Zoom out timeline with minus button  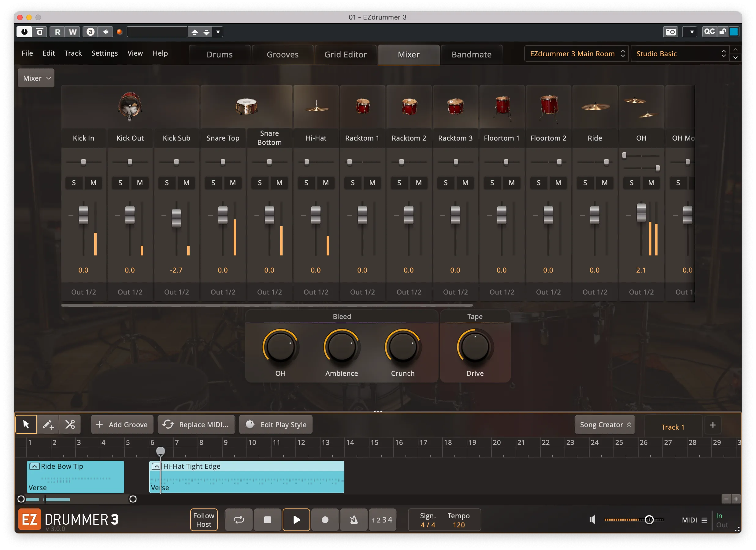tap(726, 499)
